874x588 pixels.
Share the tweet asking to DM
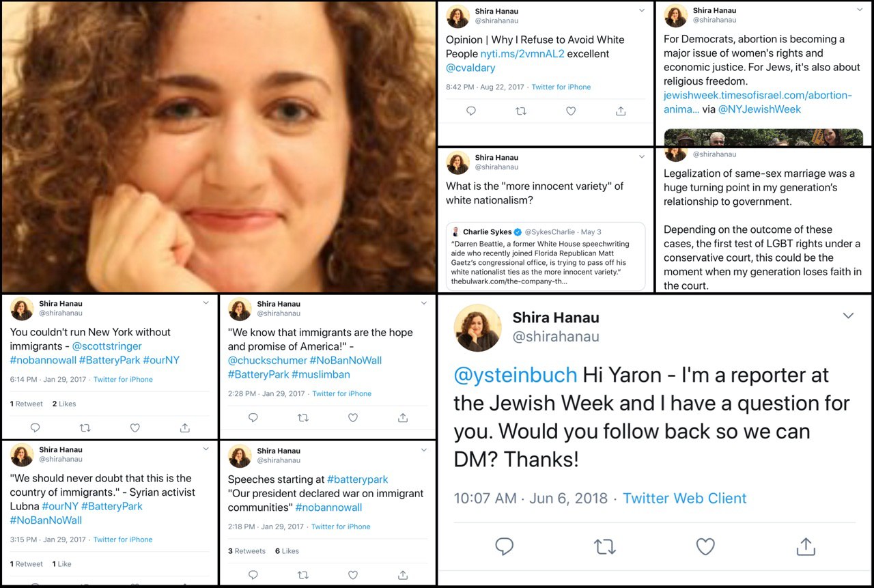pos(806,546)
